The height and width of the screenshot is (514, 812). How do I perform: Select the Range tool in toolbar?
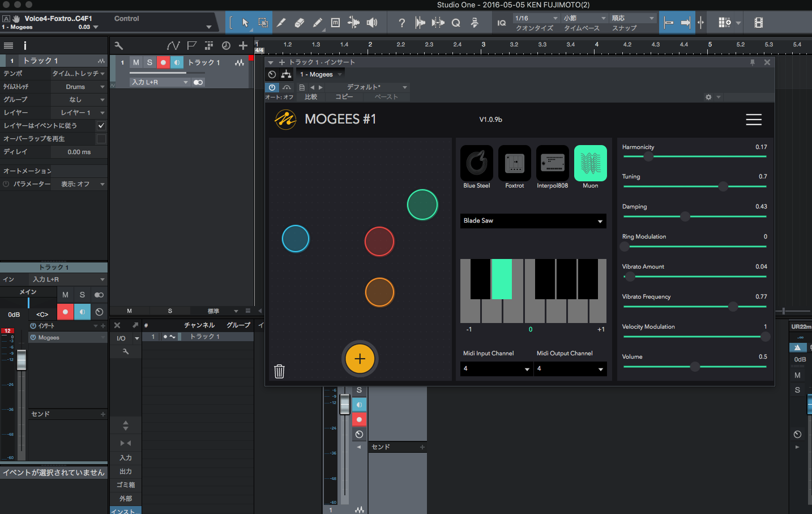[x=263, y=23]
